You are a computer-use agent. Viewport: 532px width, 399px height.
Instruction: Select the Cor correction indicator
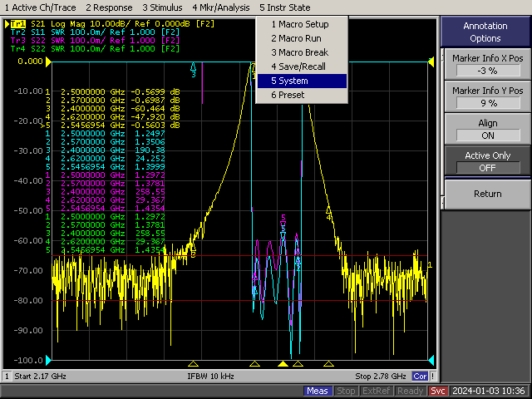pyautogui.click(x=421, y=377)
